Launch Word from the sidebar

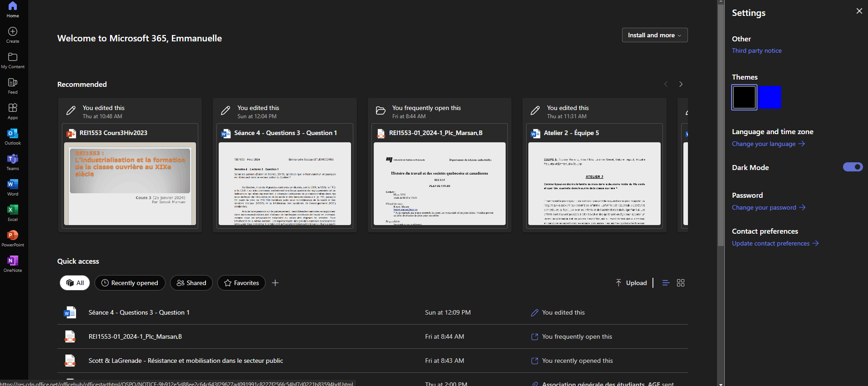(13, 188)
